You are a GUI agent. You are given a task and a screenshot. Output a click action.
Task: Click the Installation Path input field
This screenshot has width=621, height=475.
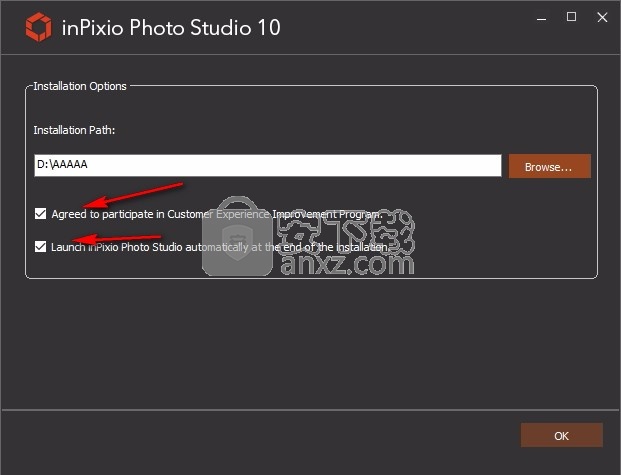pos(267,165)
